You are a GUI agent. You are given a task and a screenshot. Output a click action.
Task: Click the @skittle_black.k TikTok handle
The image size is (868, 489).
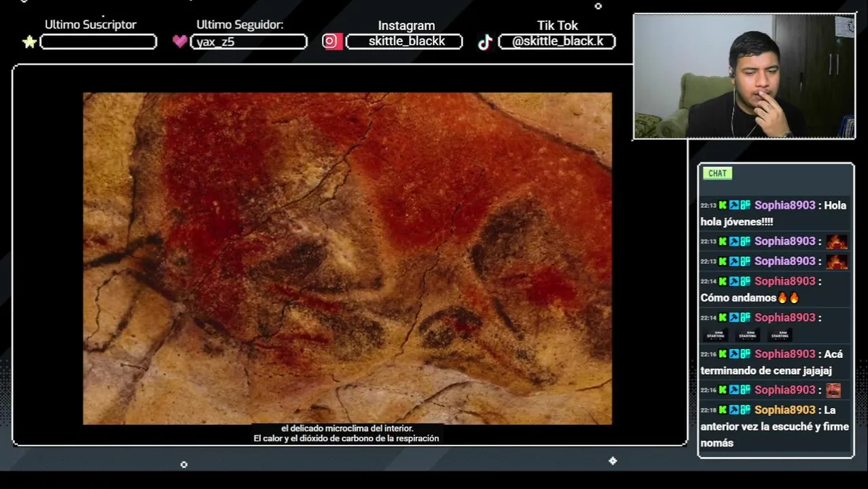(x=558, y=41)
